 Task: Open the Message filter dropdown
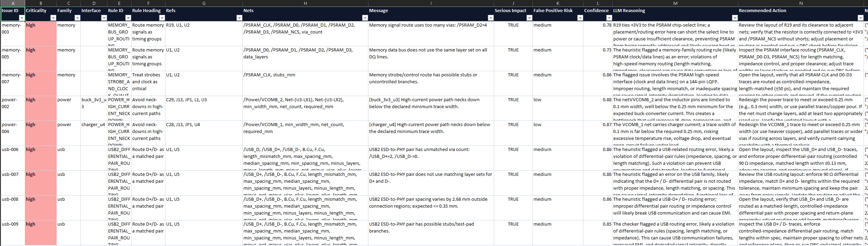point(491,18)
